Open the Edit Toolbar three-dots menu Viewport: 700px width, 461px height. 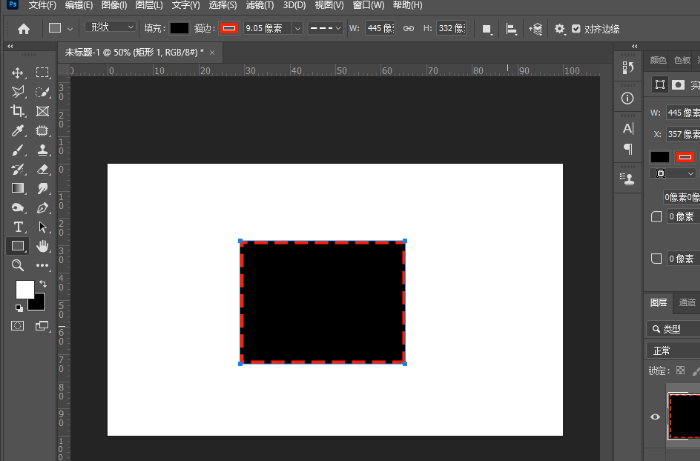[42, 265]
